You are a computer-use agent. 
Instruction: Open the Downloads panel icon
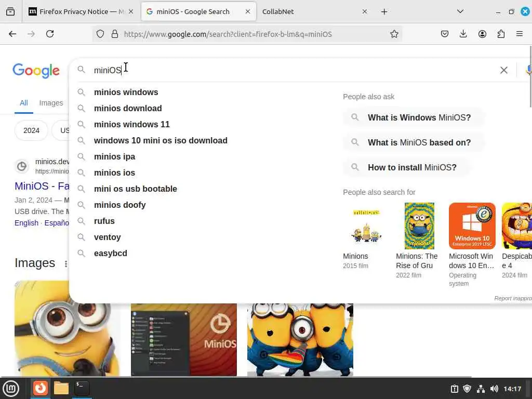(463, 34)
